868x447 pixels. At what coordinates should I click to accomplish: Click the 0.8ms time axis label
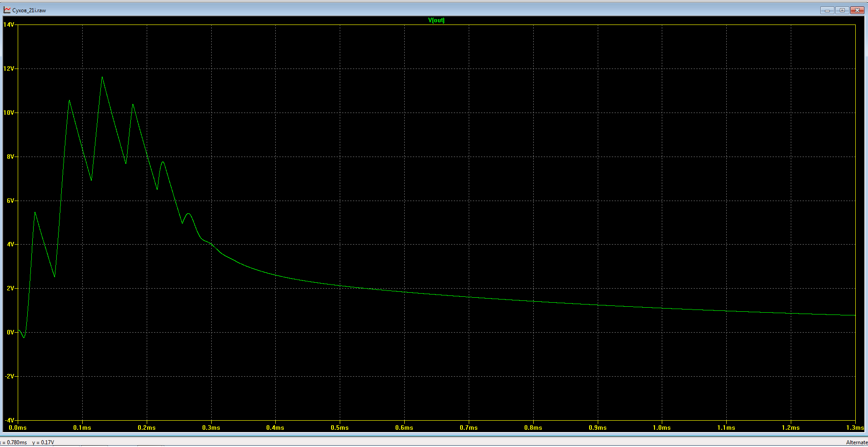coord(533,427)
